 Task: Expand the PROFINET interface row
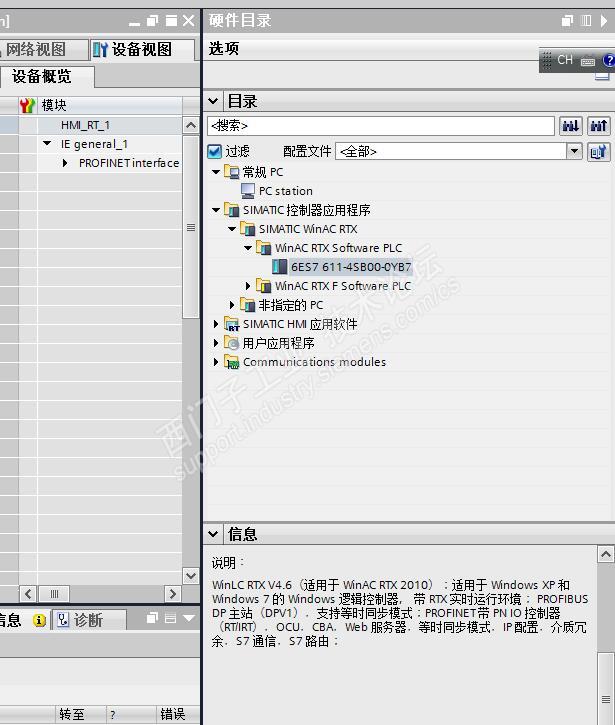(65, 163)
